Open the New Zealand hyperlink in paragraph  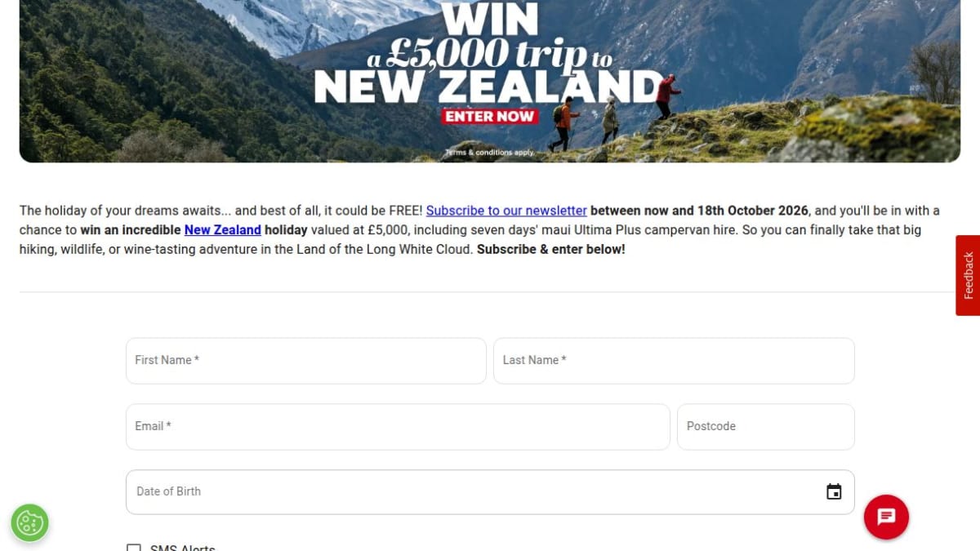click(223, 230)
